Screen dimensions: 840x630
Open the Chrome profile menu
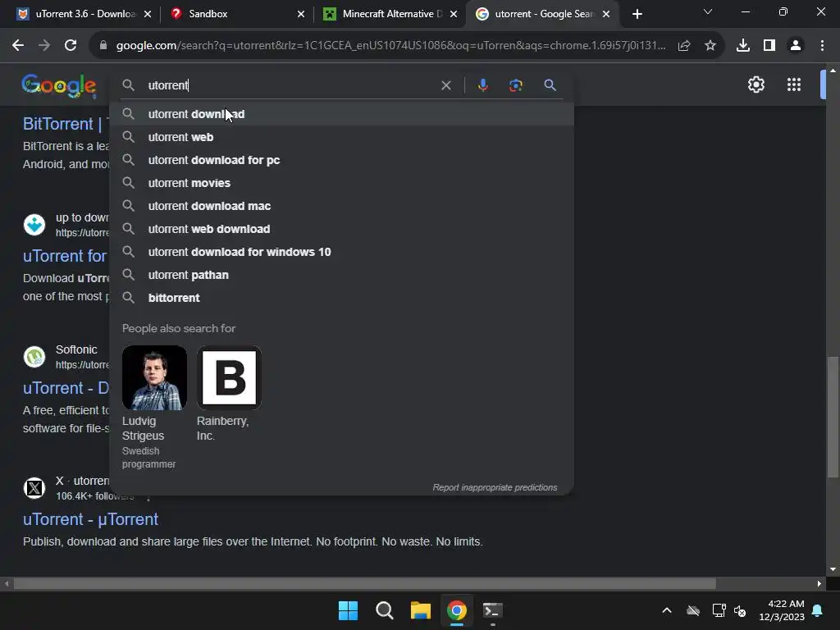796,46
